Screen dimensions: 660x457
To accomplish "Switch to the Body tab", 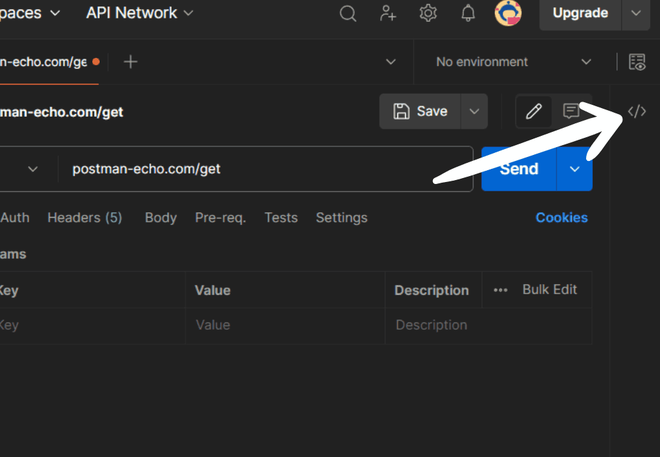I will [161, 218].
